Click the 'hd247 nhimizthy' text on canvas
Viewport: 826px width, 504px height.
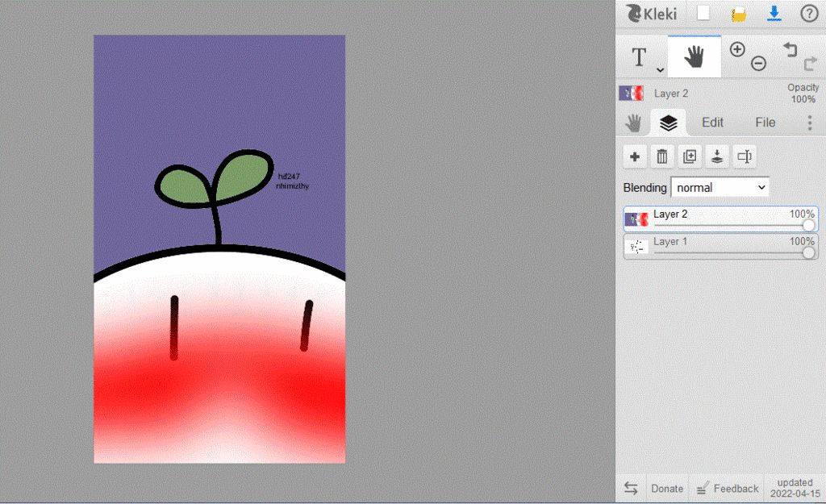pos(292,181)
